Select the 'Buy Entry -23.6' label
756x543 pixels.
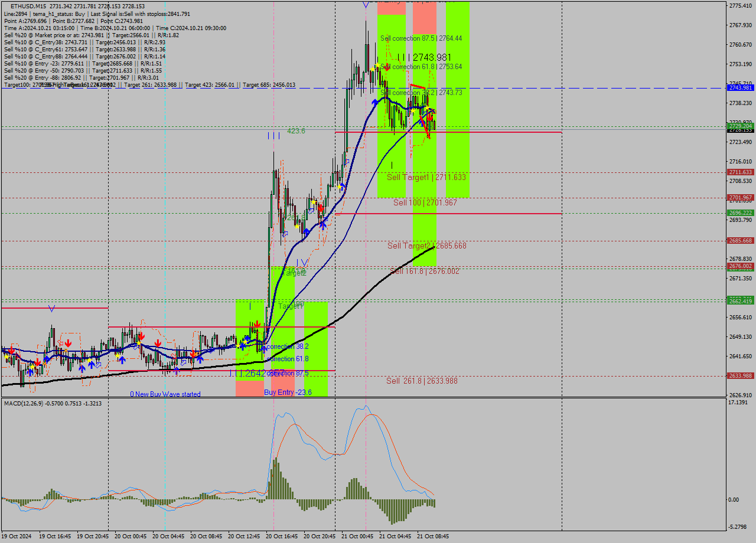[288, 392]
